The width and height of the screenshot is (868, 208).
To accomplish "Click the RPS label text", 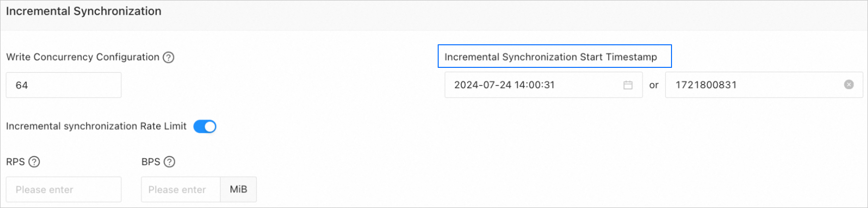I will pyautogui.click(x=15, y=162).
